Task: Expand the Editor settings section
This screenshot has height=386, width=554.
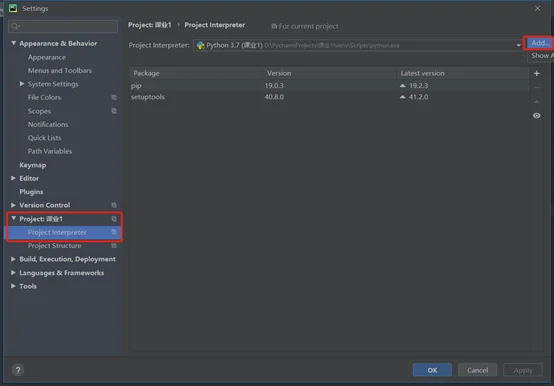Action: 13,178
